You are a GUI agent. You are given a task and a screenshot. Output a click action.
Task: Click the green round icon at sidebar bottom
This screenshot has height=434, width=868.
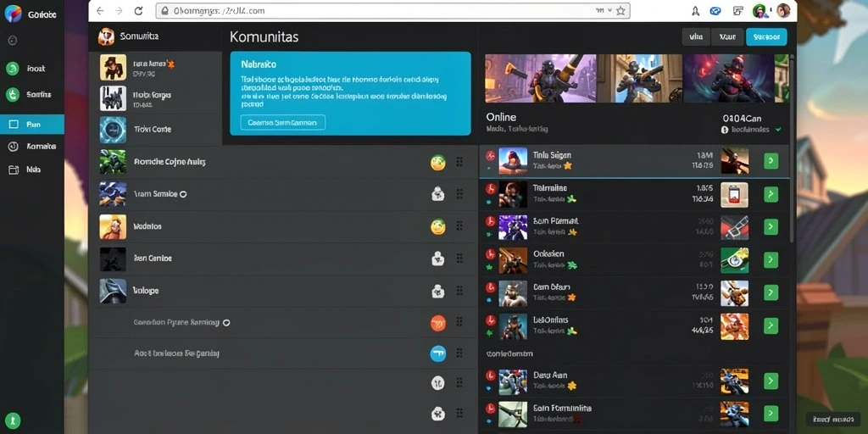13,420
